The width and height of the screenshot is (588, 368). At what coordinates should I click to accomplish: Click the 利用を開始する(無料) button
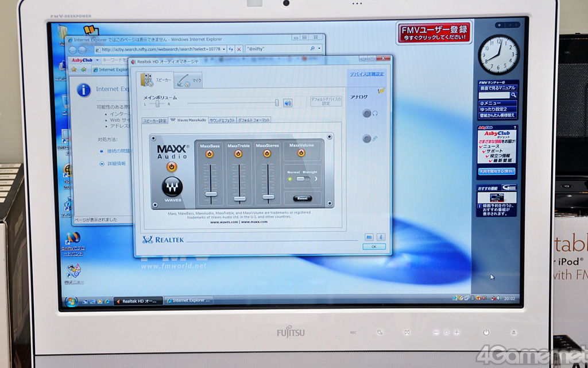497,171
